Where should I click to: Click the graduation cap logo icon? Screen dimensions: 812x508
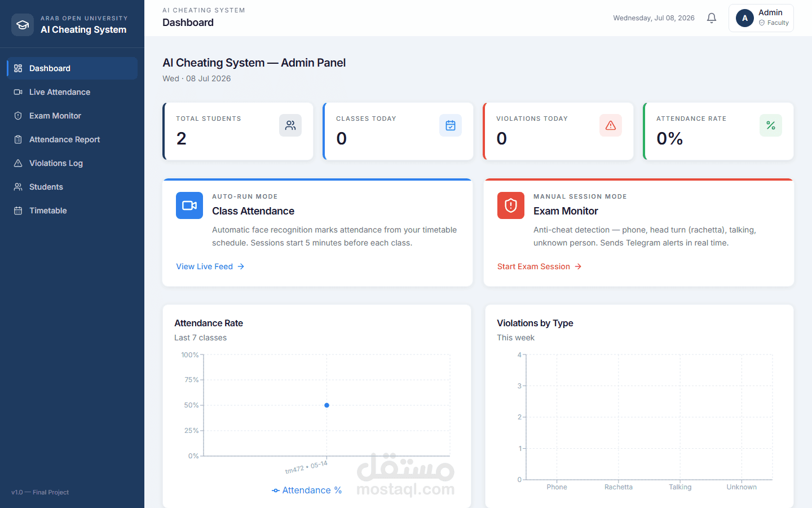tap(23, 25)
